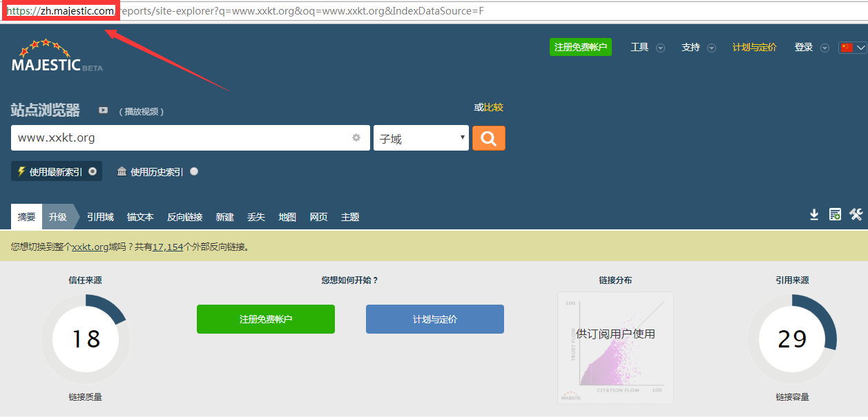Click the 播放视频 link
The width and height of the screenshot is (868, 420).
pyautogui.click(x=141, y=111)
